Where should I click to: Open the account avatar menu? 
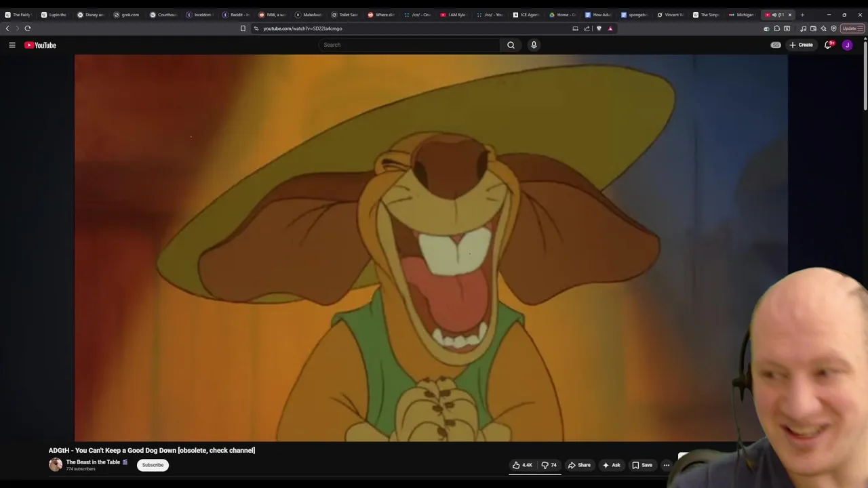tap(847, 45)
